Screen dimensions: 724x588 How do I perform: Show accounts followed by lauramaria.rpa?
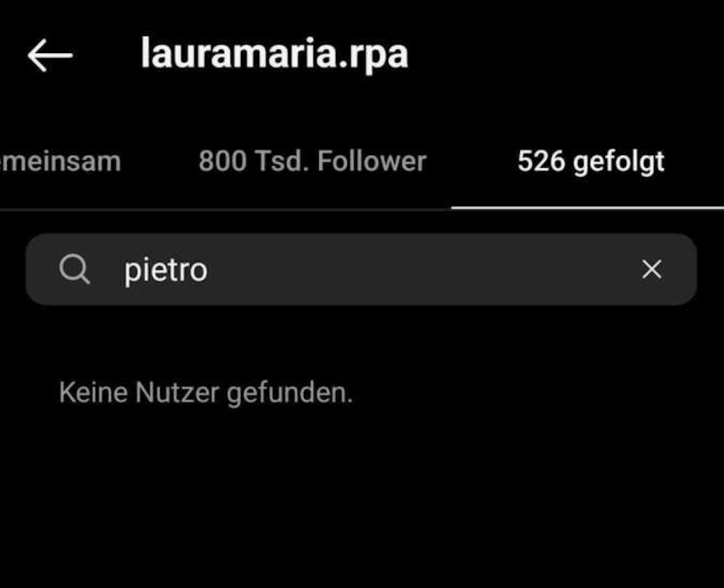tap(591, 162)
